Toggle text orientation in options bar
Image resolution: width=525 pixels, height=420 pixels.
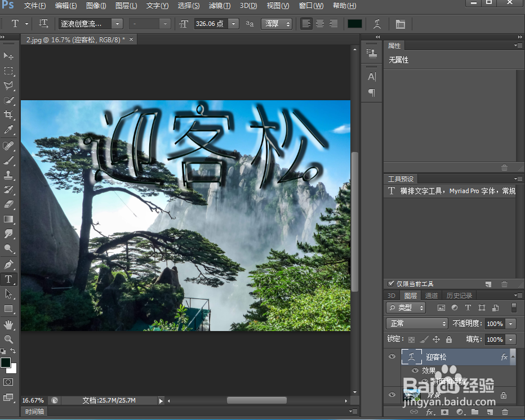43,24
